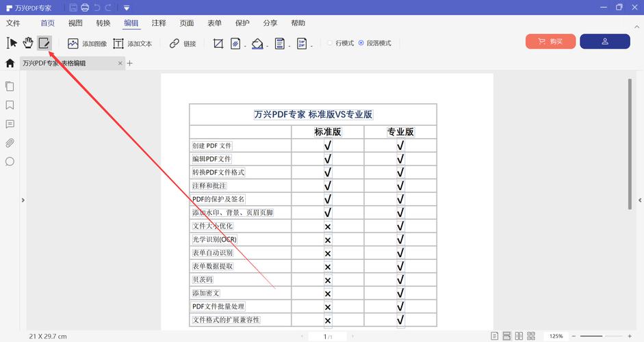Click zoom out minus button
This screenshot has width=644, height=342.
pyautogui.click(x=574, y=336)
